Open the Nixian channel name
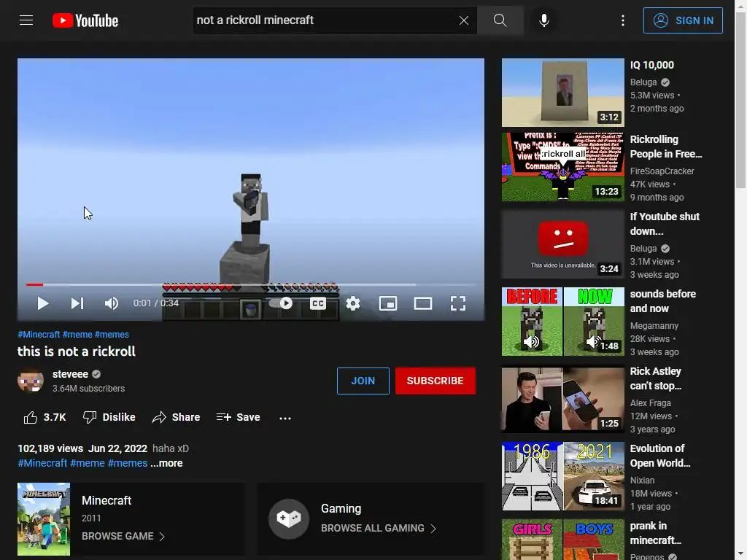This screenshot has width=747, height=560. 642,480
